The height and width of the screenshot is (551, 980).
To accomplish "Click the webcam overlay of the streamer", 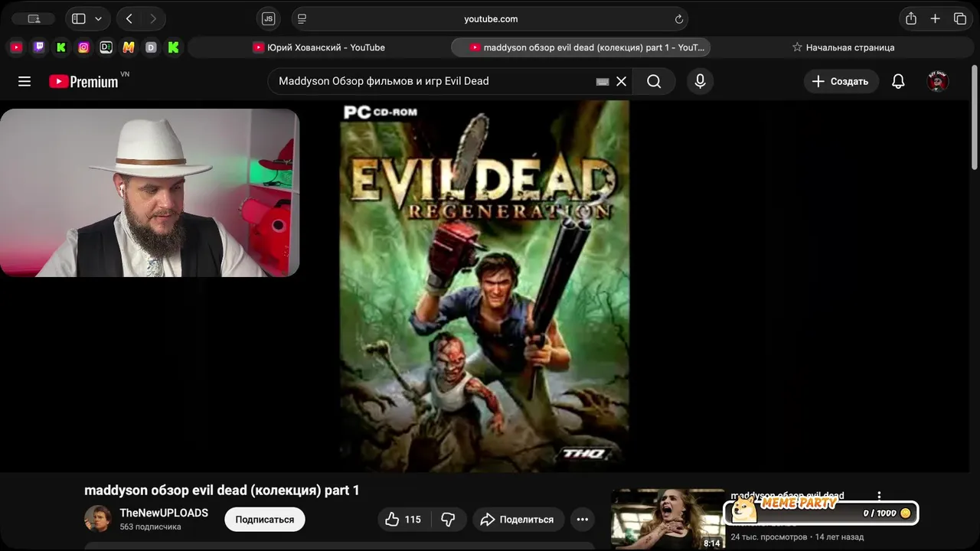I will 149,193.
